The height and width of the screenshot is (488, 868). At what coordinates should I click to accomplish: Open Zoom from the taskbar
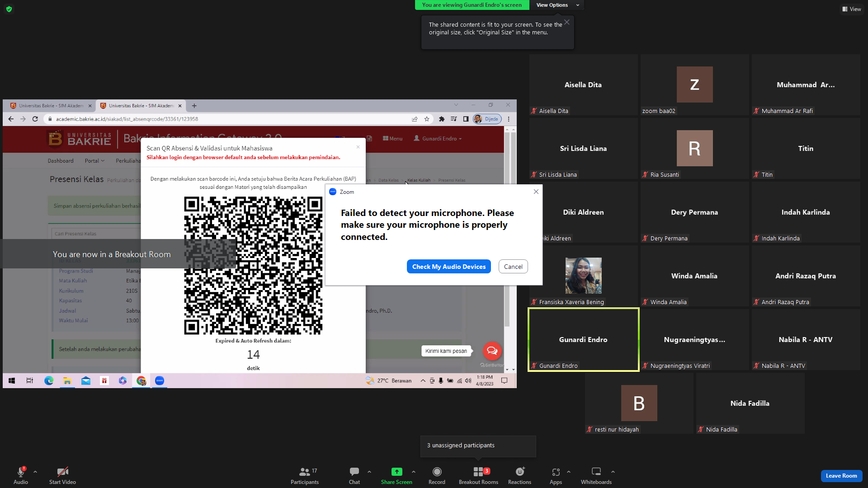click(x=160, y=381)
